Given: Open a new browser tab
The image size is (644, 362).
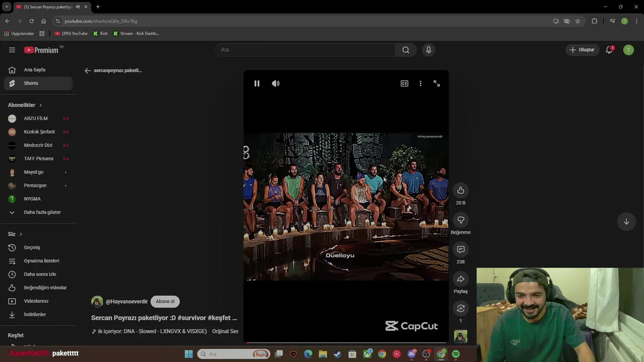Looking at the screenshot, I should point(98,7).
